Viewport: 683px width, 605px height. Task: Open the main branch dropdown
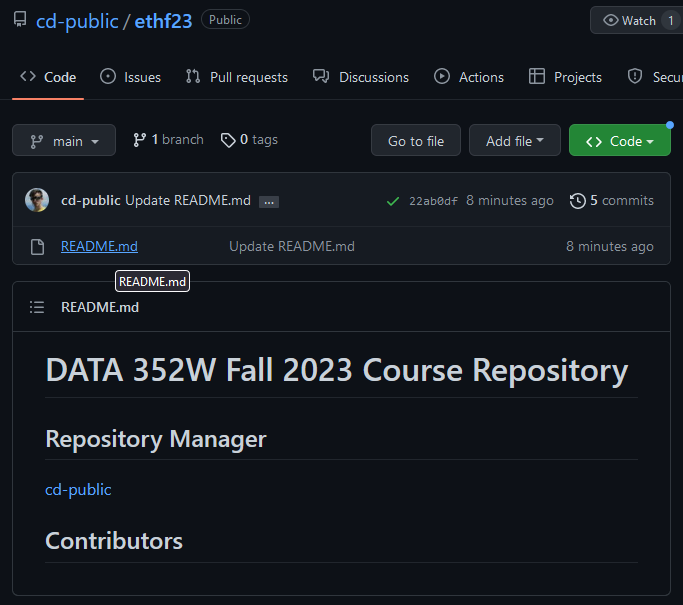tap(64, 141)
